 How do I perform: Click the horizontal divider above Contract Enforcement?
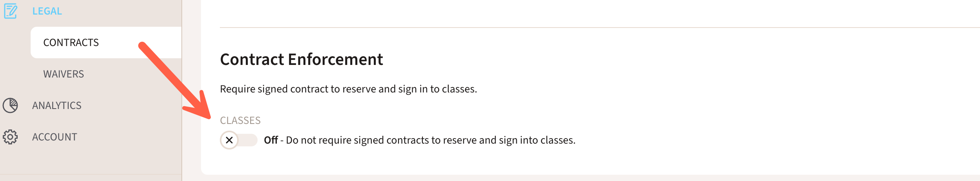pos(589,28)
